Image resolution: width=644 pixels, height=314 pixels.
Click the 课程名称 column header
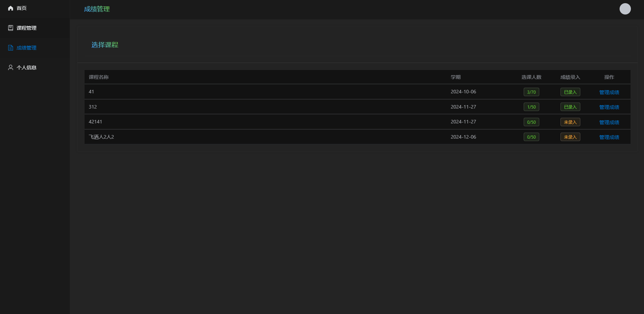[99, 77]
